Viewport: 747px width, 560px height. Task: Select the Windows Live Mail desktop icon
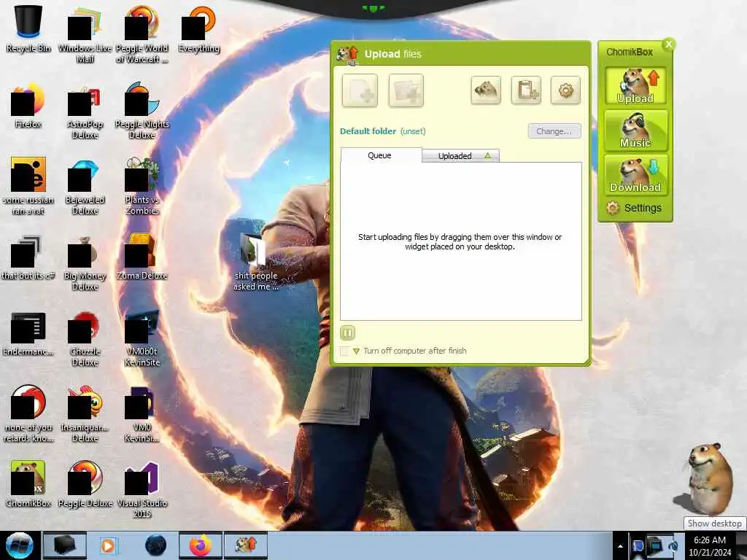tap(85, 34)
